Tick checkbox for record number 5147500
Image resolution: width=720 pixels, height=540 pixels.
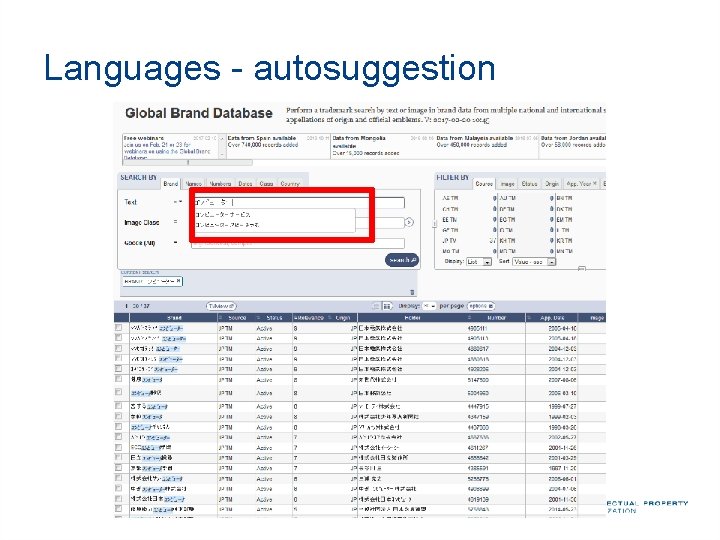coord(118,379)
